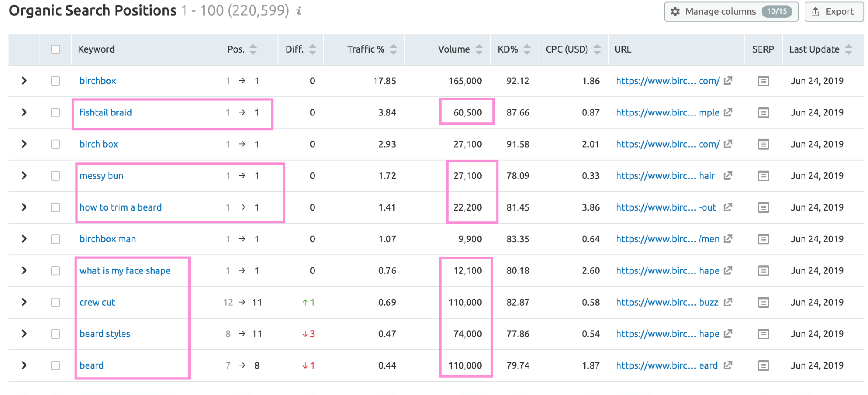Open external link icon for messy bun URL
Image resolution: width=868 pixels, height=395 pixels.
(728, 175)
